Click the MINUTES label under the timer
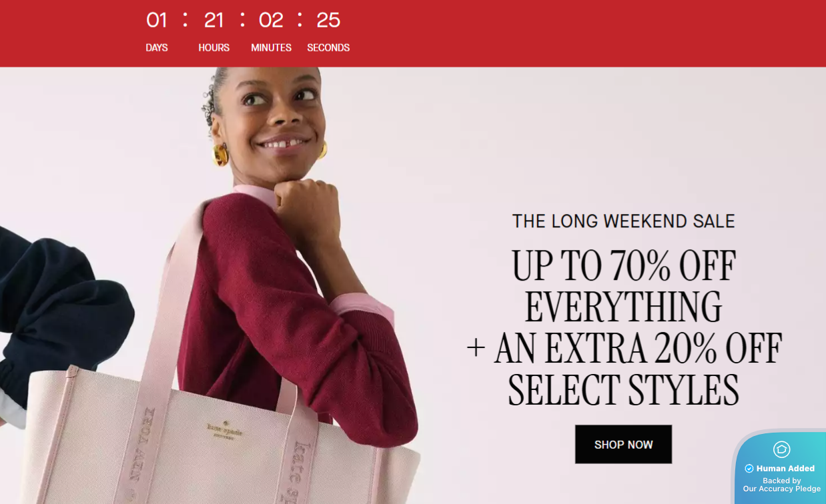This screenshot has width=826, height=504. click(271, 48)
